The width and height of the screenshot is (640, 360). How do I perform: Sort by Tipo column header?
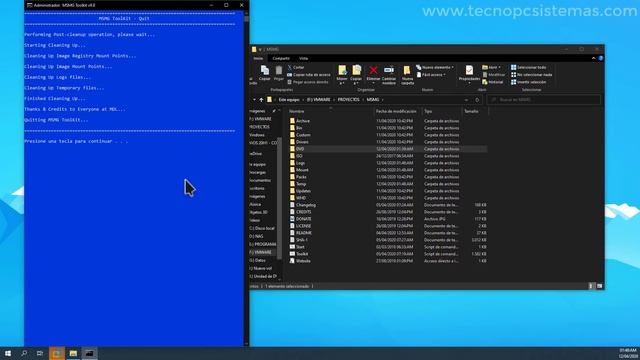click(428, 111)
